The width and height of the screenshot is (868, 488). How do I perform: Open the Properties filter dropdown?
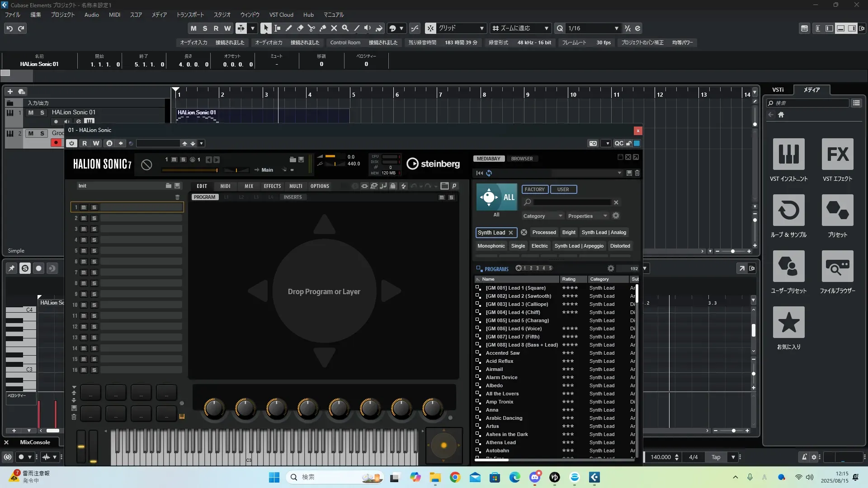(587, 216)
